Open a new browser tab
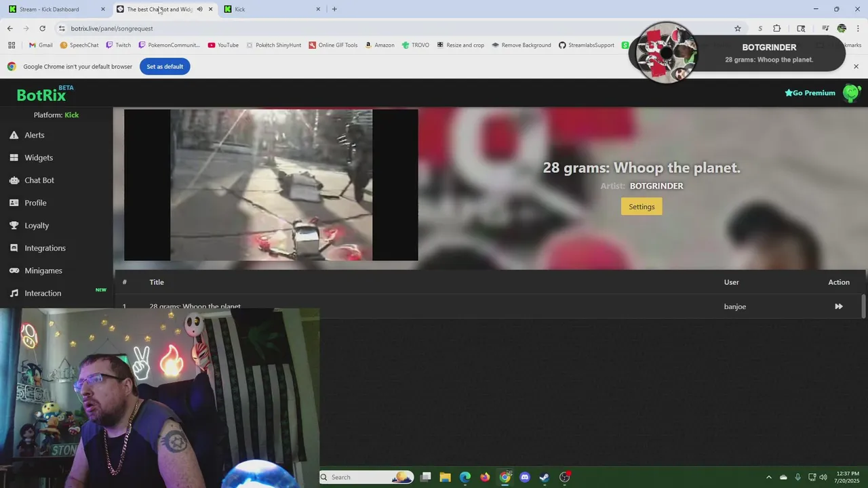 click(334, 9)
